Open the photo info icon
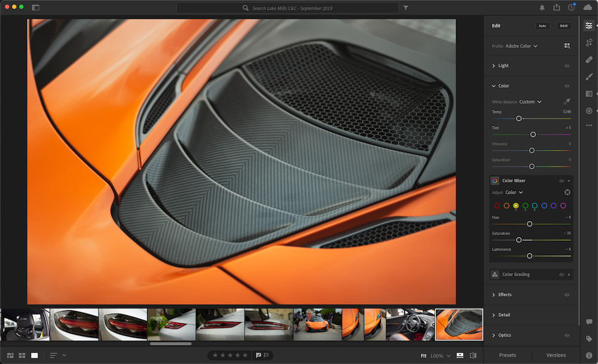The width and height of the screenshot is (598, 364). [589, 355]
